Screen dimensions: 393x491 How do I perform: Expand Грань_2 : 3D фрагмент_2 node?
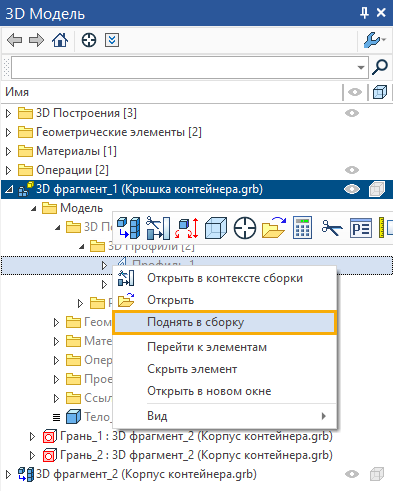pyautogui.click(x=32, y=455)
